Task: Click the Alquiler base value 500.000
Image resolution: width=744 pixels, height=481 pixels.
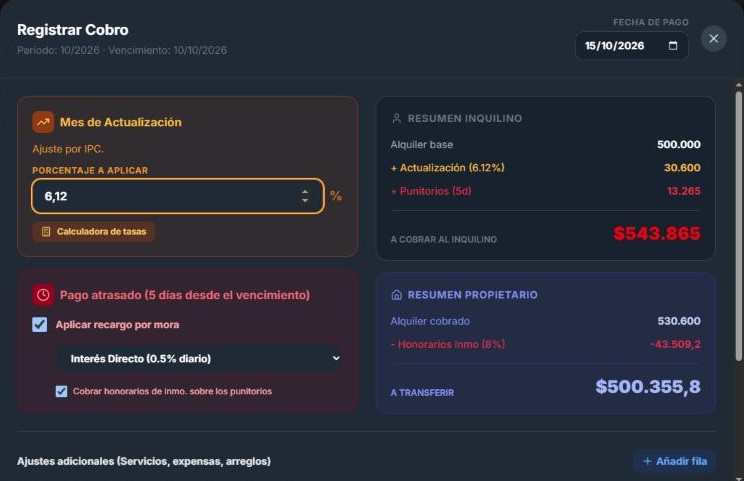Action: point(679,144)
